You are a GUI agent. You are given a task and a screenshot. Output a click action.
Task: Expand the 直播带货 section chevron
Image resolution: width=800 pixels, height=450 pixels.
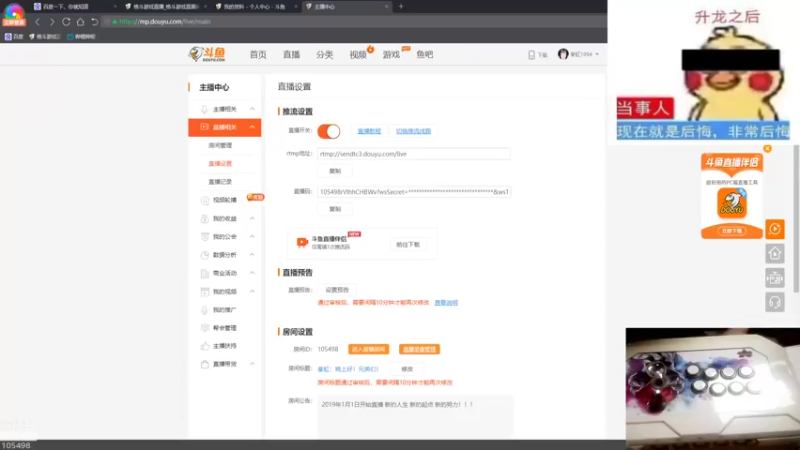(x=252, y=364)
